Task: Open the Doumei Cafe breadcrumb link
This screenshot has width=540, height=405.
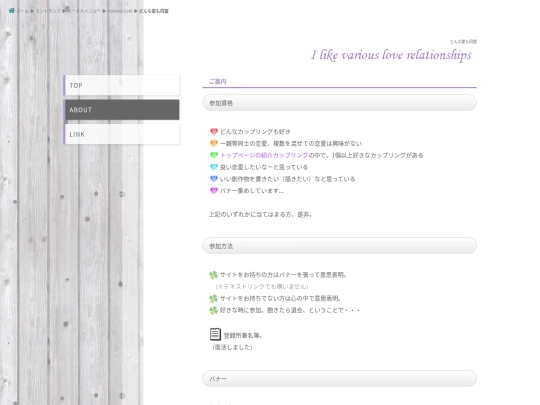Action: (x=120, y=11)
